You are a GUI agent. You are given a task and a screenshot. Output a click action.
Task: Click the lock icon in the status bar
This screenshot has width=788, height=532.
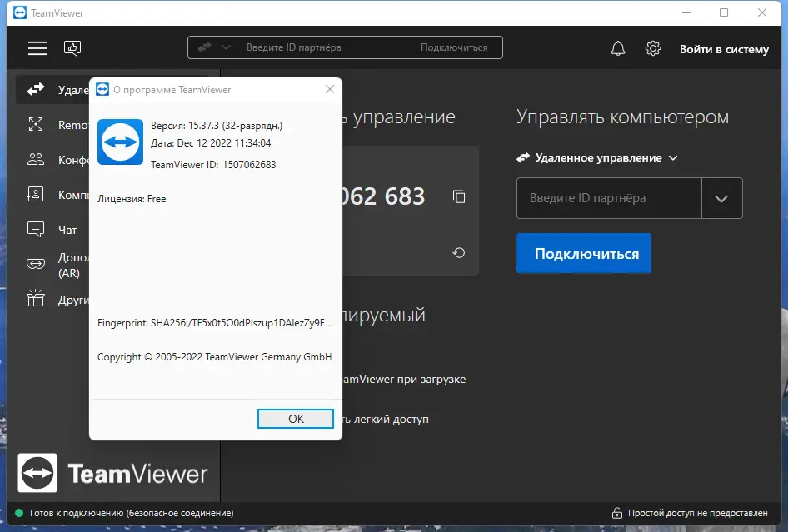click(616, 514)
